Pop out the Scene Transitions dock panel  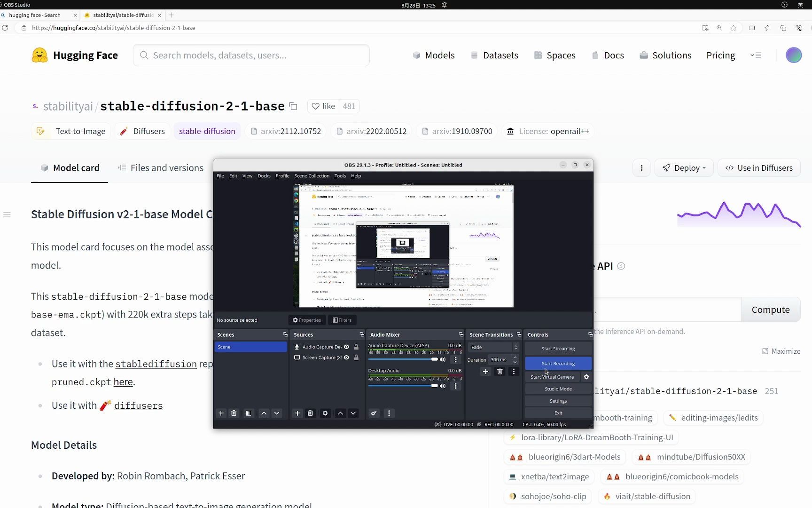[519, 334]
